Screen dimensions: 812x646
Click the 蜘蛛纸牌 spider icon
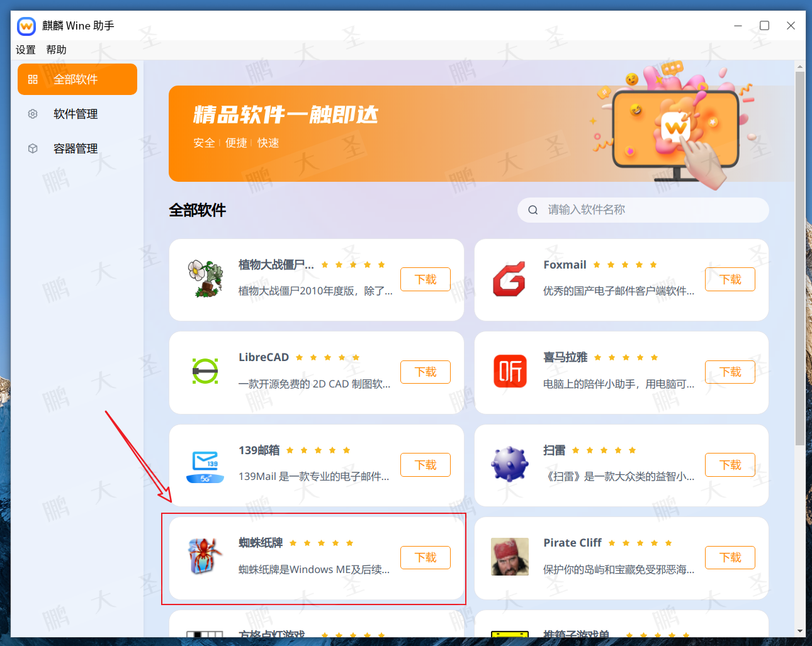[x=205, y=556]
